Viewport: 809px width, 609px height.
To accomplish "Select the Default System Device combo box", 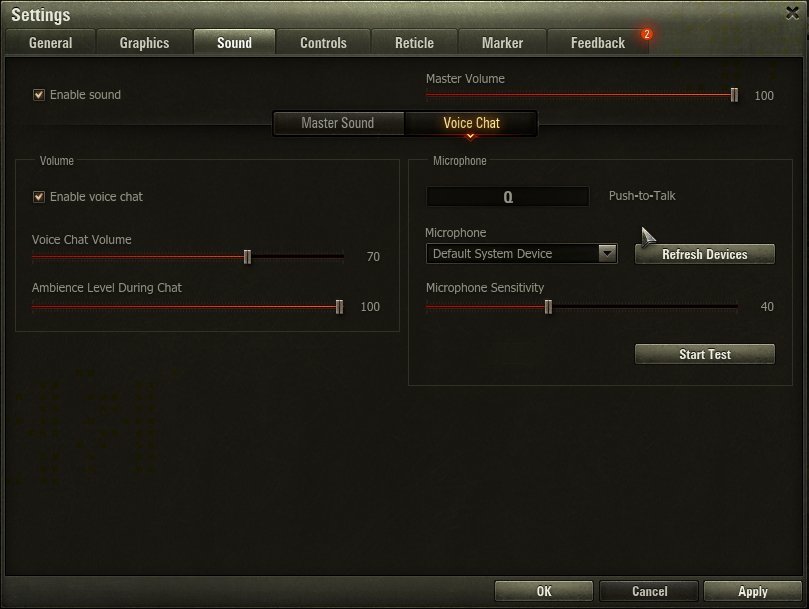I will [522, 253].
